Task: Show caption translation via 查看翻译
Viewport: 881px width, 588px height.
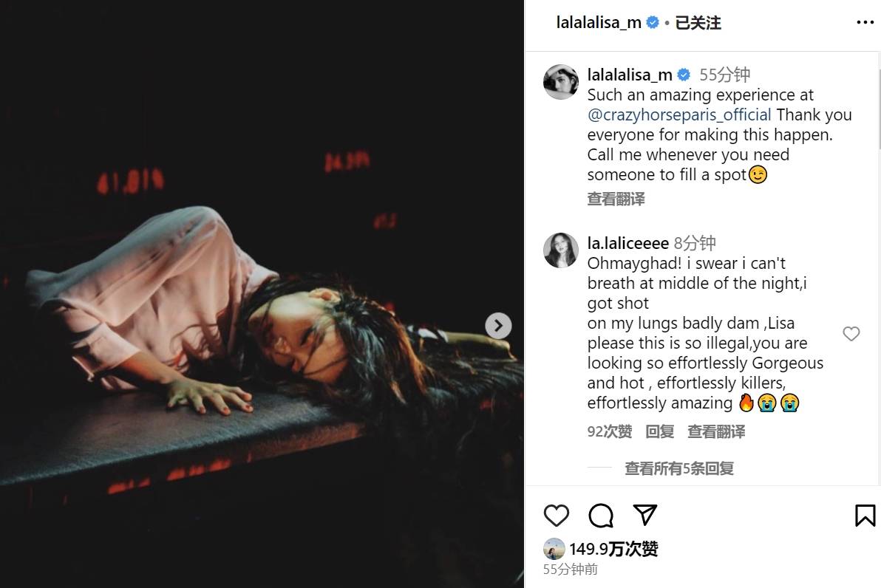Action: click(616, 199)
